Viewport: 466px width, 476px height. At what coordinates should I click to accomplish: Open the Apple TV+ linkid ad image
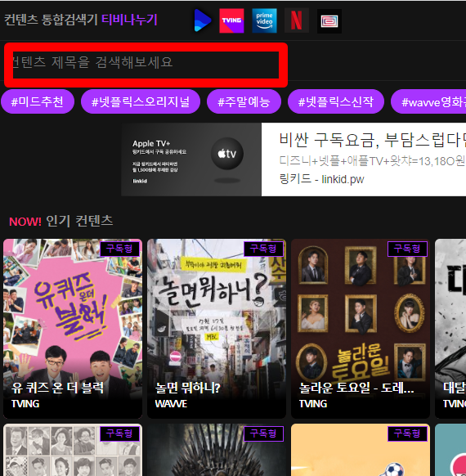point(191,159)
